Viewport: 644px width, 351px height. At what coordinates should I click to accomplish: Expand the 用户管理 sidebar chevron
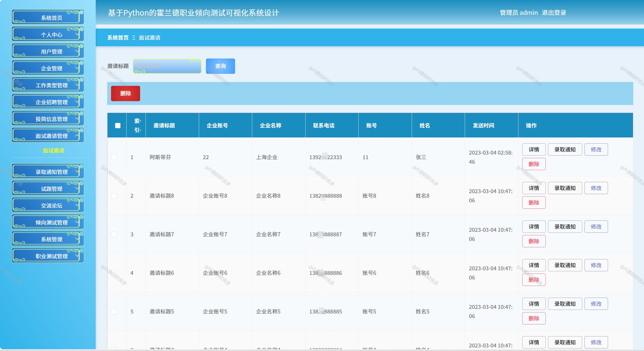[x=77, y=51]
